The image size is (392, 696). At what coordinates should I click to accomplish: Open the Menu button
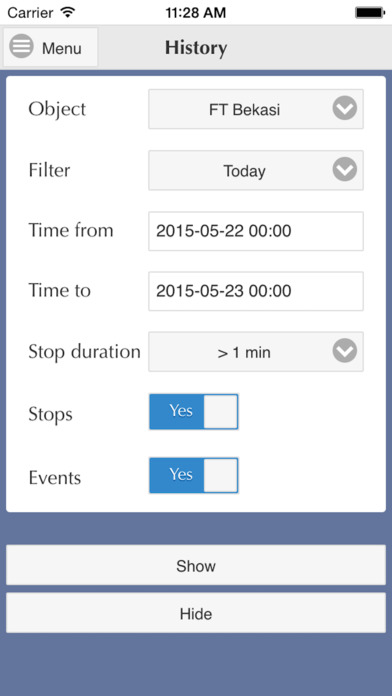tap(51, 47)
